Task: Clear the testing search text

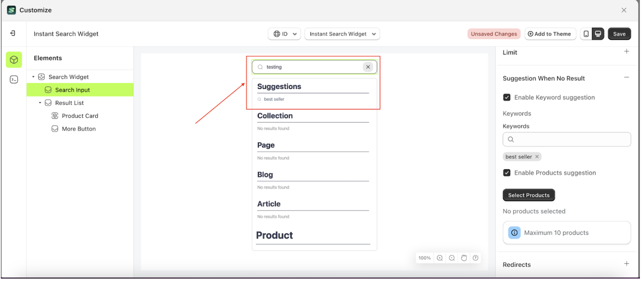Action: [x=368, y=67]
